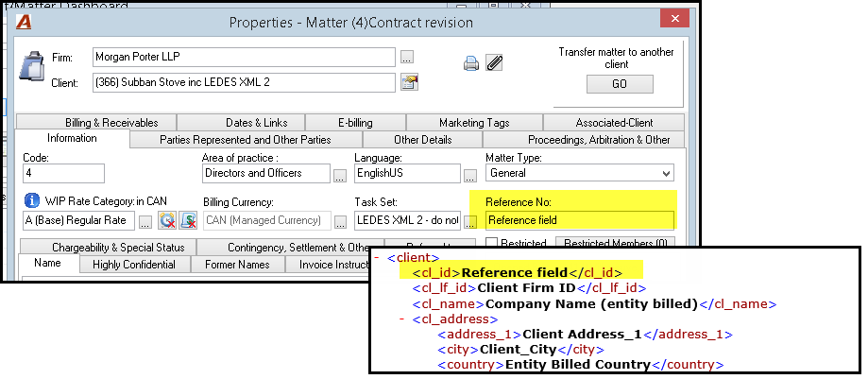This screenshot has height=379, width=868.
Task: Click the WIP Rate Category field
Action: pos(78,220)
